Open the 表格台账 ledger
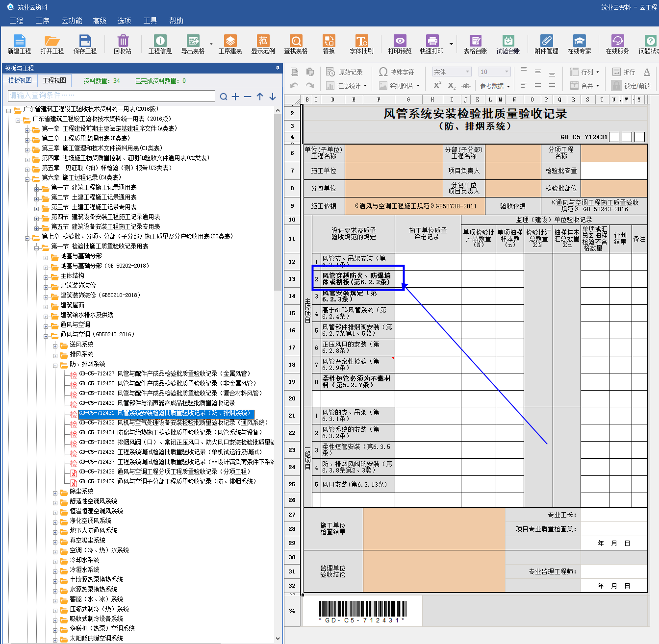The image size is (659, 644). pyautogui.click(x=475, y=44)
